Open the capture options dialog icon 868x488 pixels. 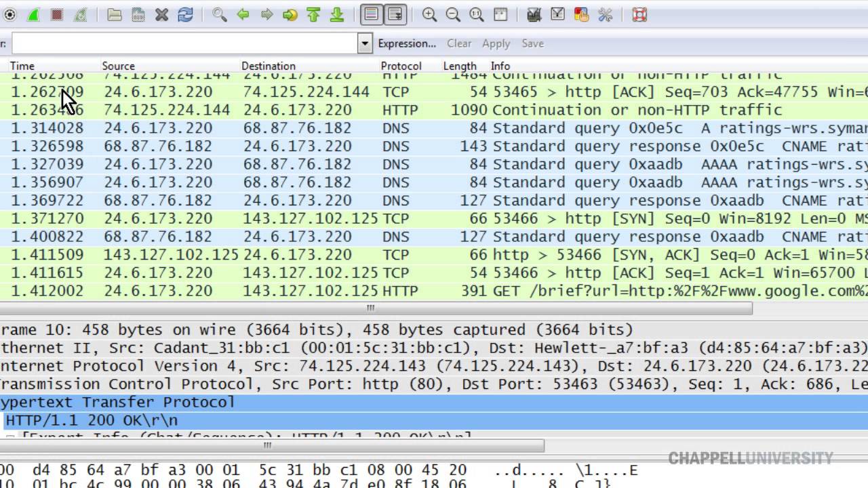pyautogui.click(x=9, y=14)
